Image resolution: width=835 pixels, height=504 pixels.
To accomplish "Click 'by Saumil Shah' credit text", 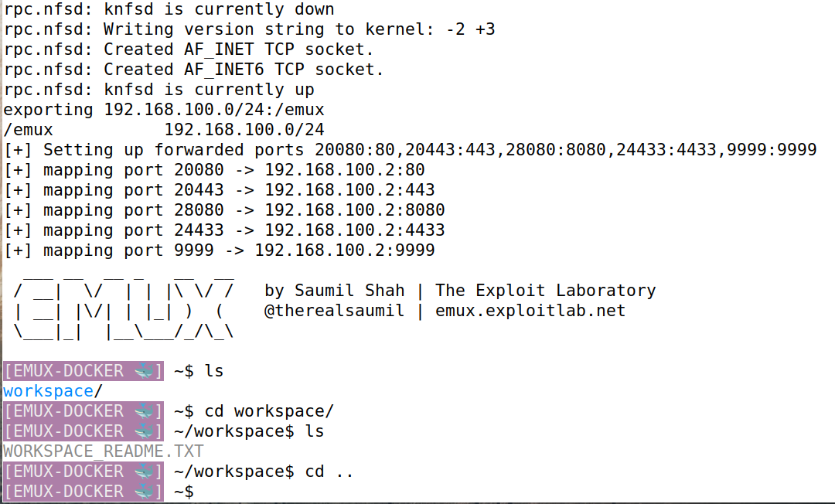I will tap(335, 291).
